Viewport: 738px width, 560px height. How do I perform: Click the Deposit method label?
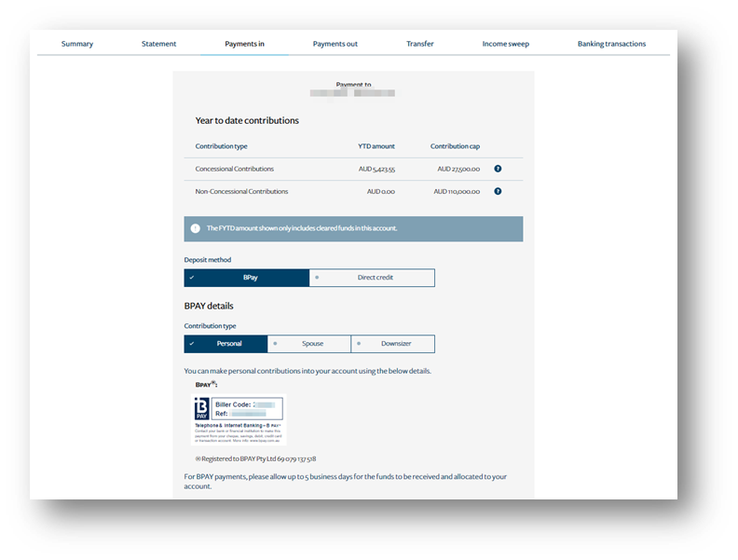[x=208, y=260]
